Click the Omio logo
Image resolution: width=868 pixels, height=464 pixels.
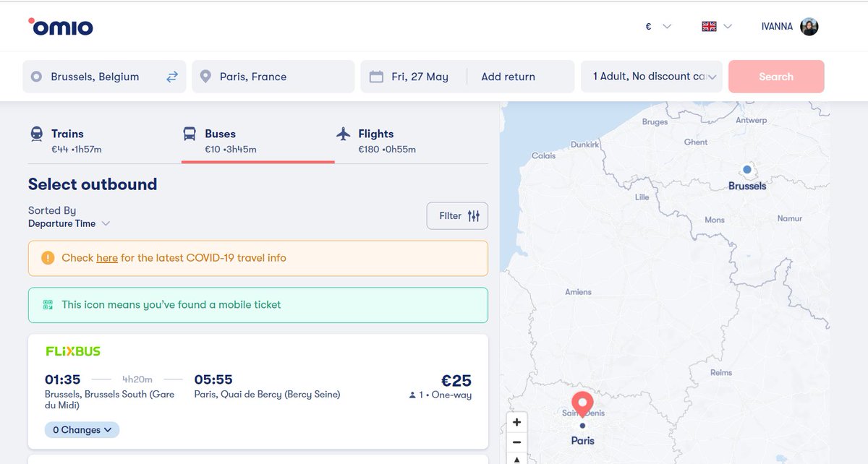point(61,27)
